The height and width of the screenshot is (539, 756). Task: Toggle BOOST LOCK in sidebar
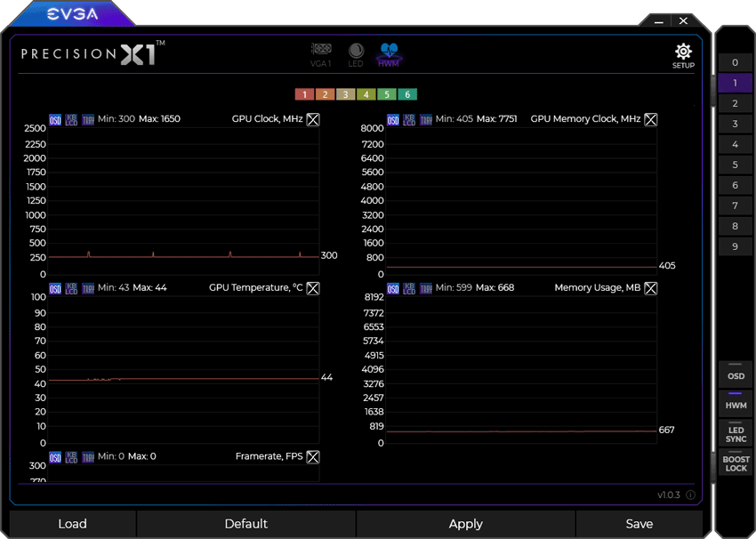click(x=736, y=463)
